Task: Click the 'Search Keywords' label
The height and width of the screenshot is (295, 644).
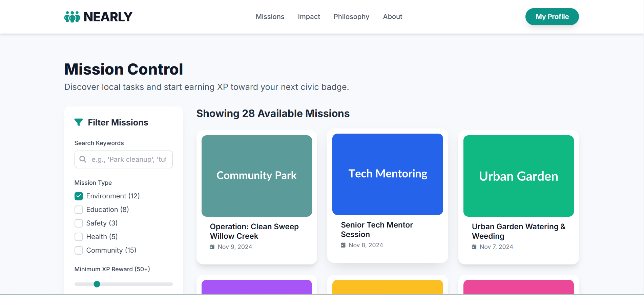Action: coord(99,143)
